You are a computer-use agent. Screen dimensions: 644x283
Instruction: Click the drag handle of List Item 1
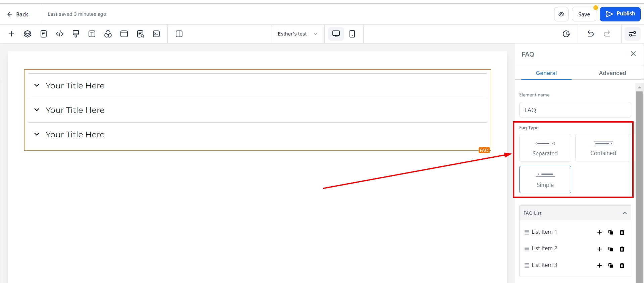click(527, 232)
